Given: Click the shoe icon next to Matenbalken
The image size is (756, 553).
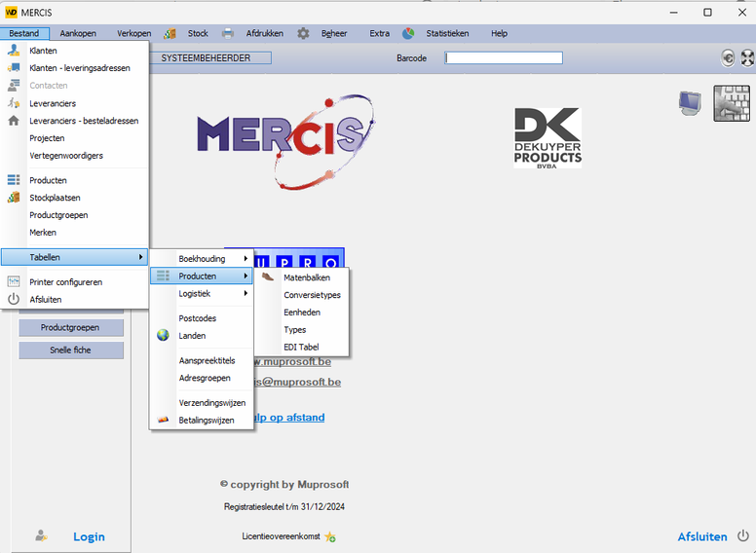Looking at the screenshot, I should [x=268, y=276].
